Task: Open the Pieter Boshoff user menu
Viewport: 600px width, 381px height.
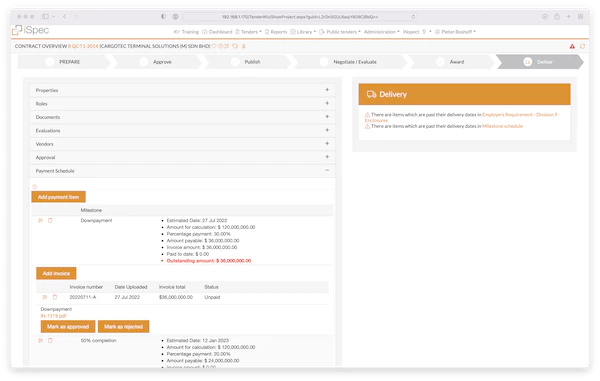Action: point(455,32)
